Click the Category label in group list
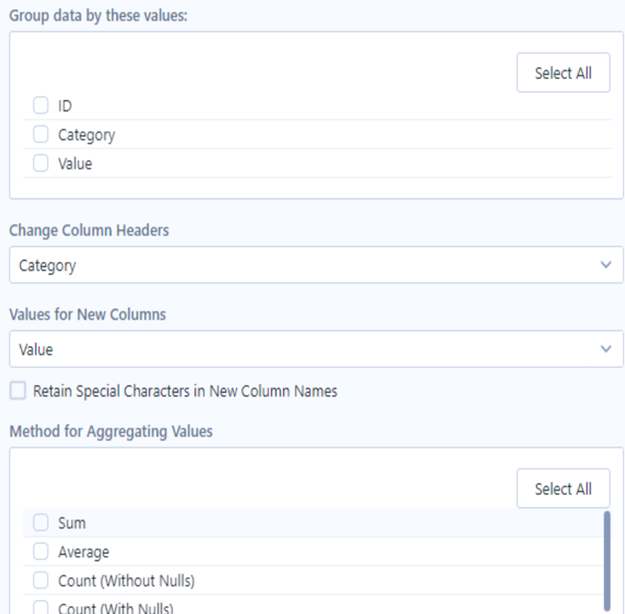This screenshot has width=625, height=614. click(86, 135)
